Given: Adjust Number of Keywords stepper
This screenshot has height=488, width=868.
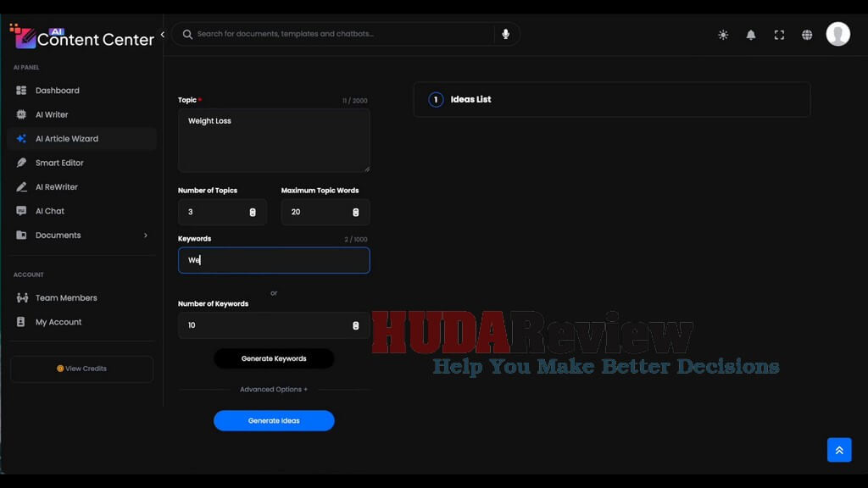Looking at the screenshot, I should coord(355,326).
